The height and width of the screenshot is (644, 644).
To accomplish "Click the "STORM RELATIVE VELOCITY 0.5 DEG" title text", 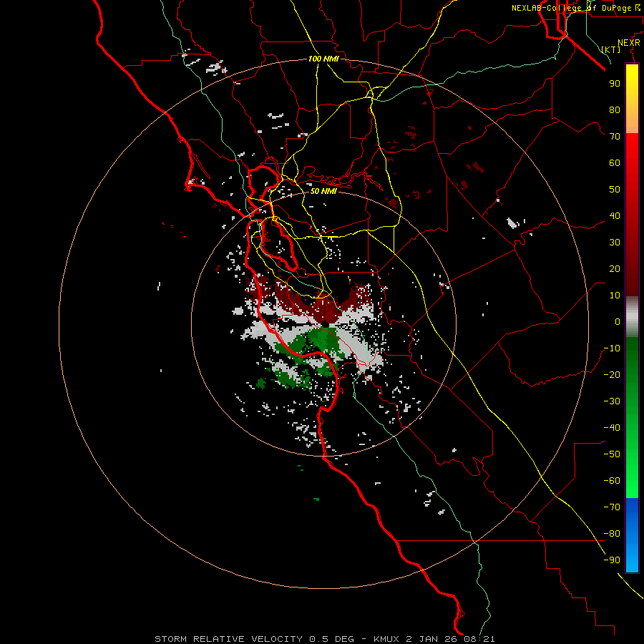I will point(254,639).
